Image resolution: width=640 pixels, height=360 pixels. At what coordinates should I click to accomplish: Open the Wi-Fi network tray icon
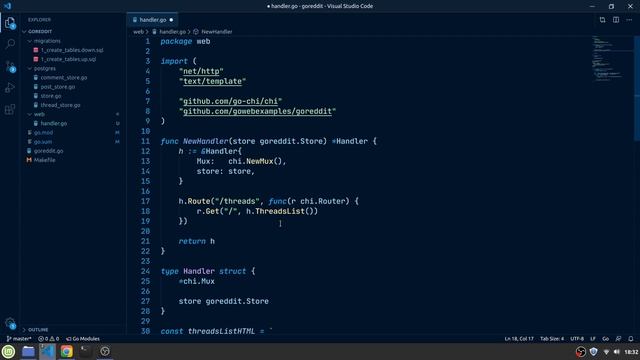point(606,352)
